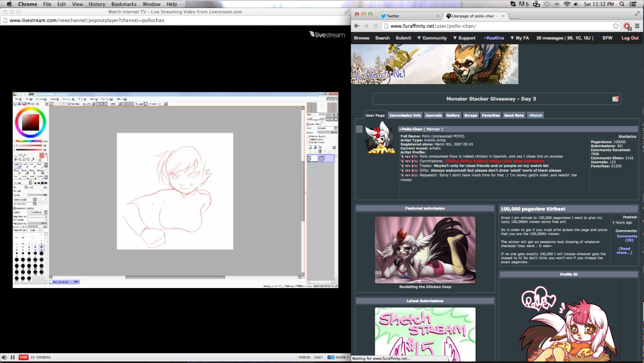Click the furaffinity.net address bar
The height and width of the screenshot is (363, 644).
(x=499, y=26)
